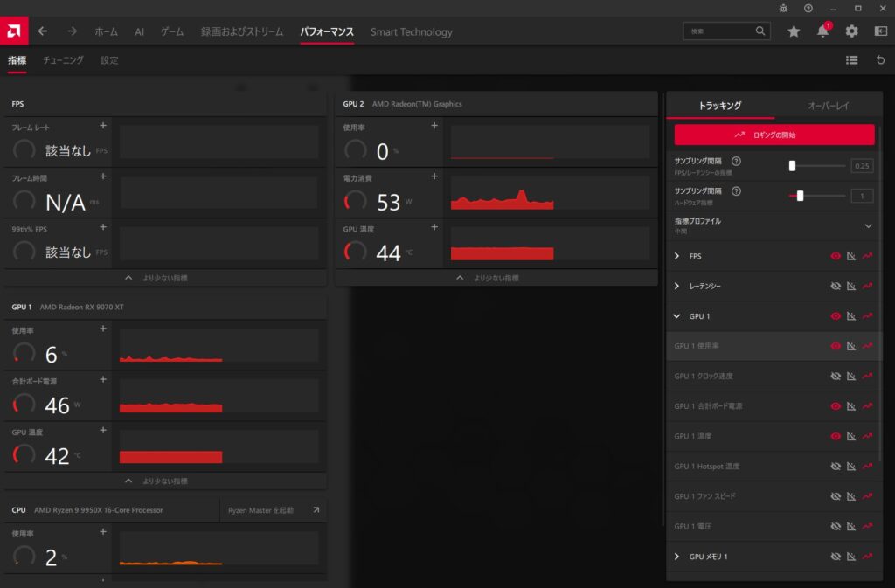Click the reset metrics icon

click(x=880, y=60)
